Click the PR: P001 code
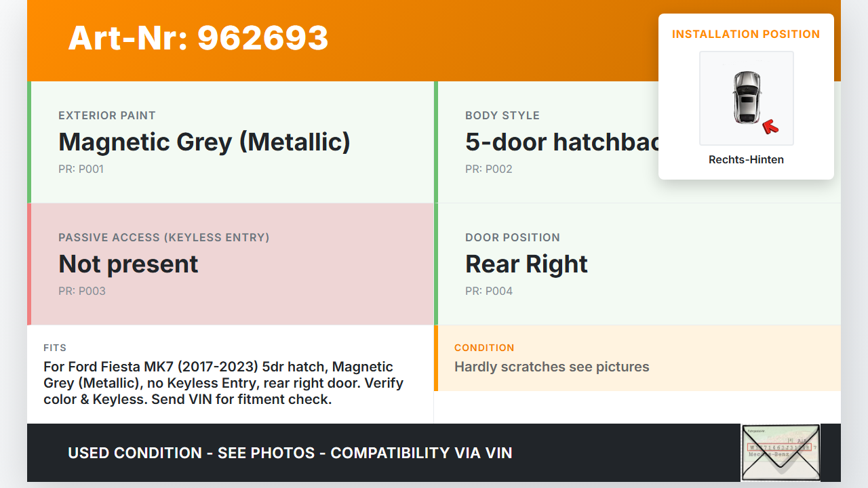Viewport: 868px width, 488px height. coord(81,169)
